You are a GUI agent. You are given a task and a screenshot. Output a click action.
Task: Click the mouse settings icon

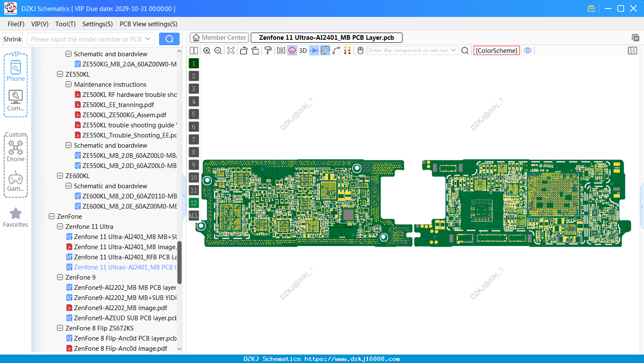[x=360, y=50]
